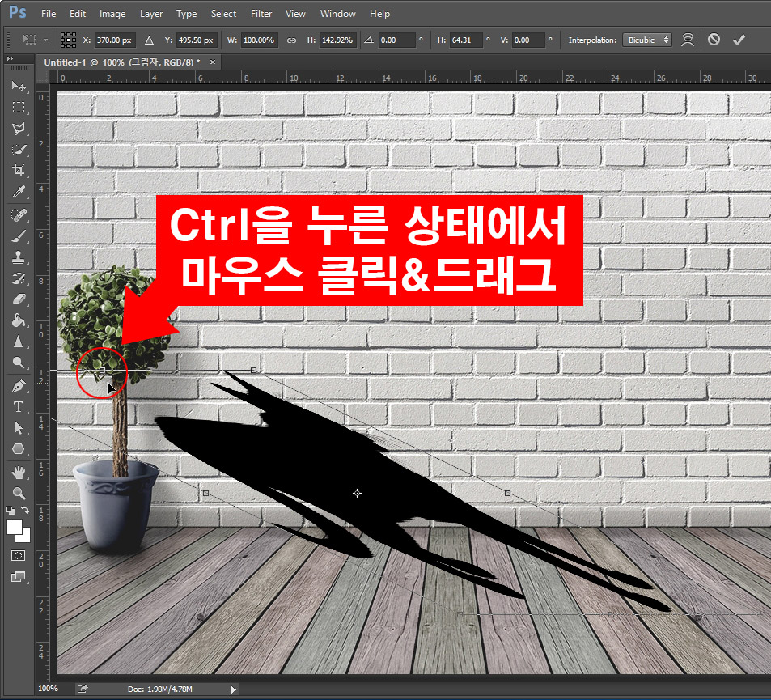Select the Eraser tool
The image size is (771, 700).
[19, 299]
